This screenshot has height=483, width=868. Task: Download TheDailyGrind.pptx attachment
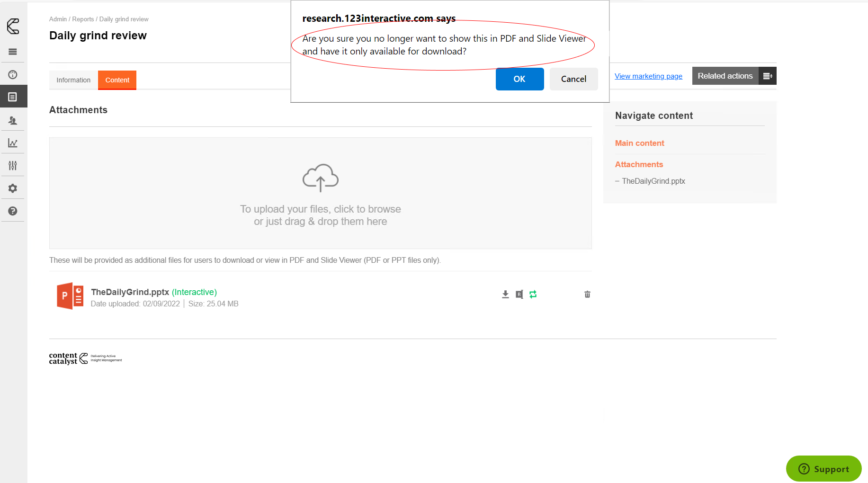click(505, 294)
